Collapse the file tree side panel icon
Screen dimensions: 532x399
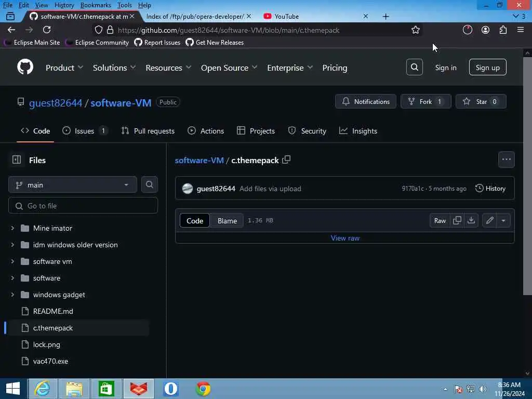16,160
